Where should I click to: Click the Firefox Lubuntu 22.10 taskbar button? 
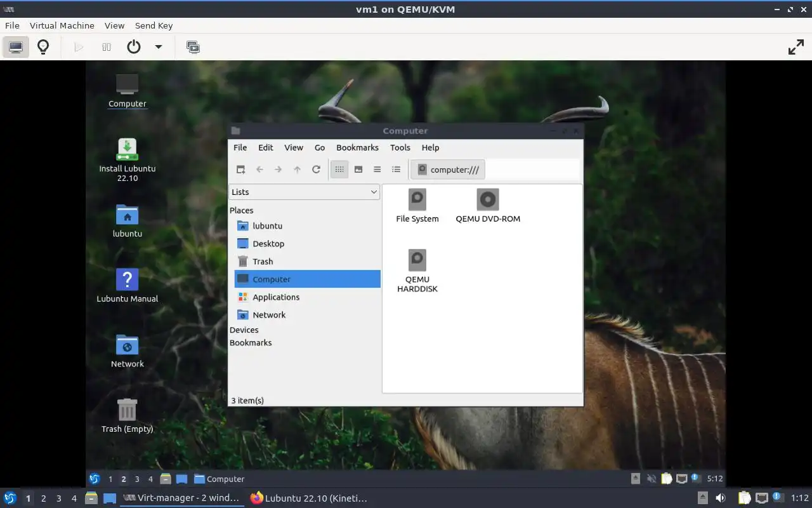tap(310, 498)
